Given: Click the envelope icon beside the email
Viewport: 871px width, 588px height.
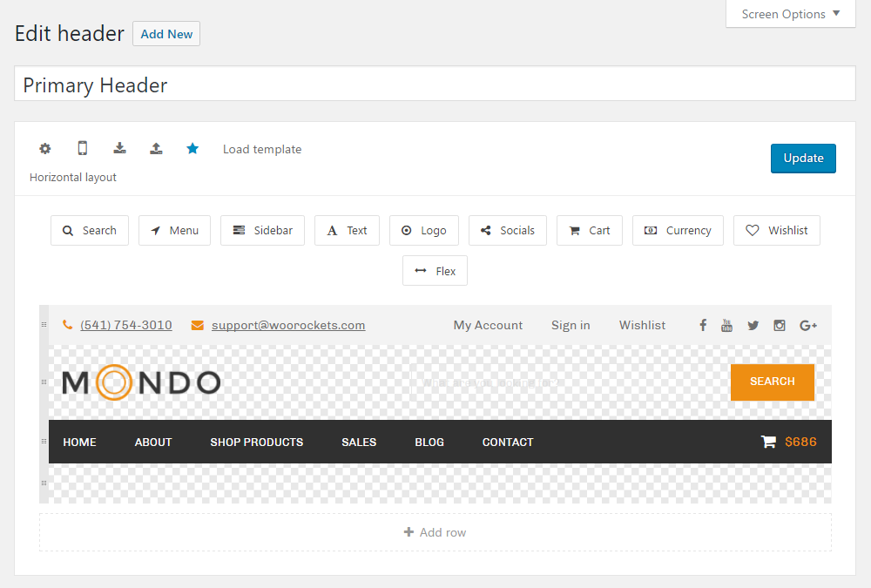Looking at the screenshot, I should tap(197, 324).
